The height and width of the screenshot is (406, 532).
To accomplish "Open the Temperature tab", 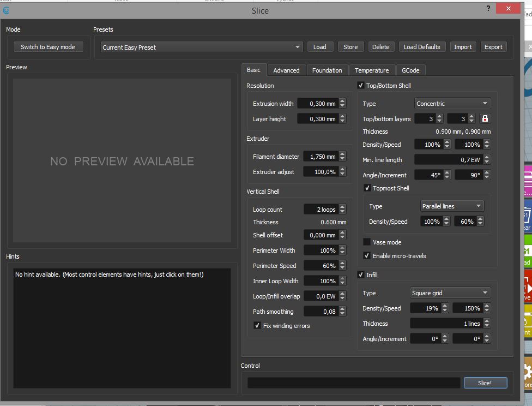I will tap(372, 70).
